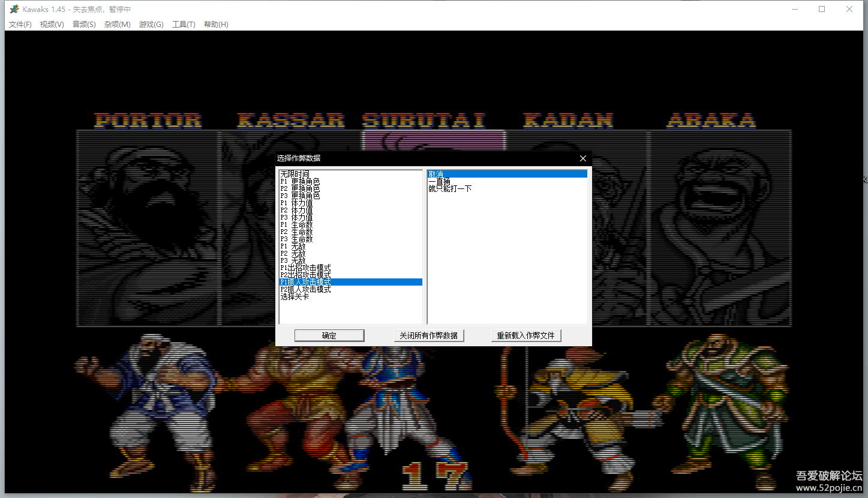Select 选择关卡 cheat entry
Viewport: 868px width, 498px height.
coord(295,296)
